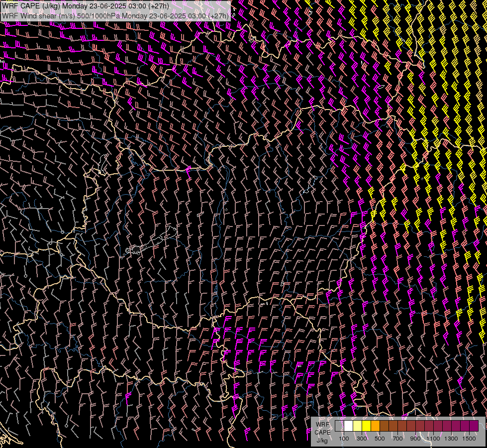Click the white 100–200 J/kg legend swatch
487x448 pixels.
click(x=349, y=426)
